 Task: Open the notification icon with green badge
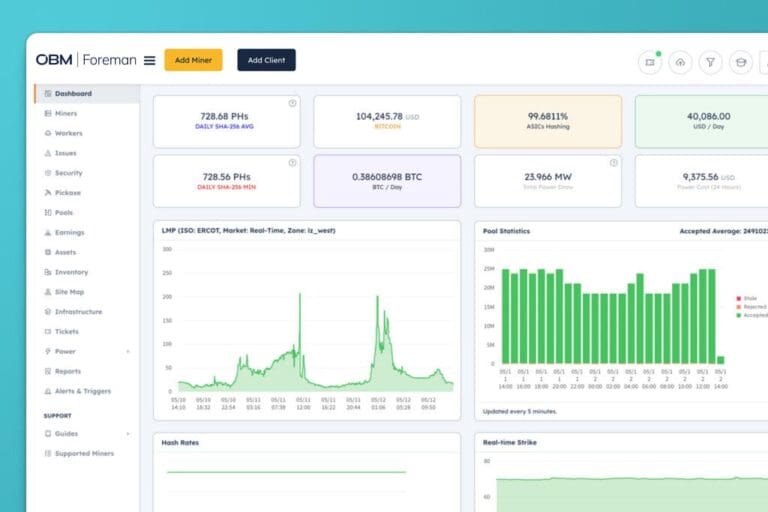(650, 62)
